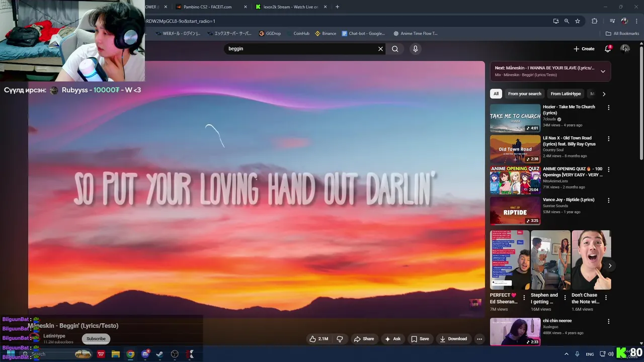Screen dimensions: 644x362
Task: Save the video to a playlist
Action: 420,339
